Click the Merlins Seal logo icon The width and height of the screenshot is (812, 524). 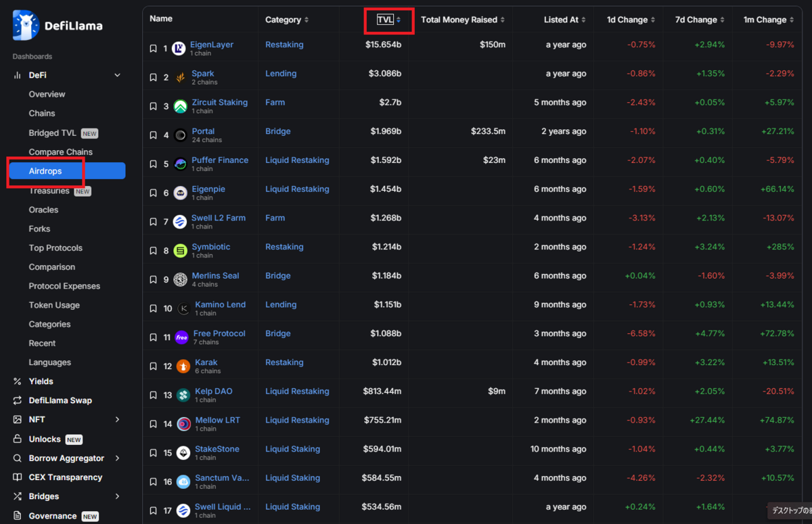click(x=180, y=280)
